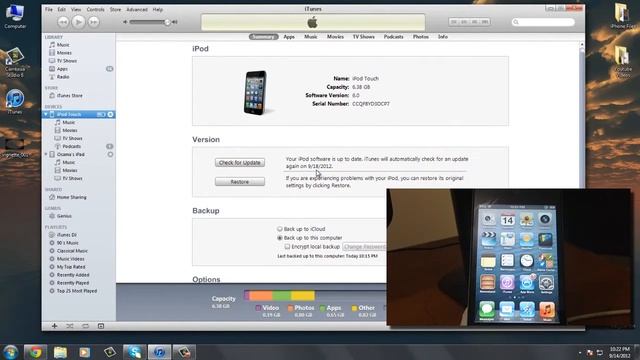Viewport: 640px width, 360px height.
Task: Open Home Sharing in sidebar
Action: point(71,197)
